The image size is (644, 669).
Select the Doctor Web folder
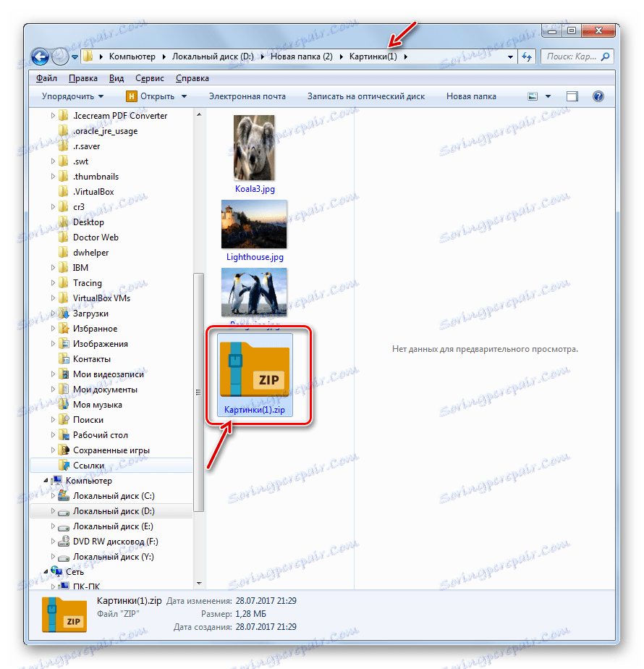point(96,237)
